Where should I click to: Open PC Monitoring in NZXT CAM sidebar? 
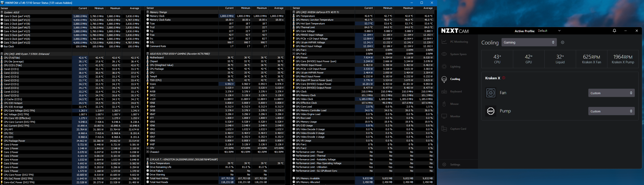click(455, 42)
